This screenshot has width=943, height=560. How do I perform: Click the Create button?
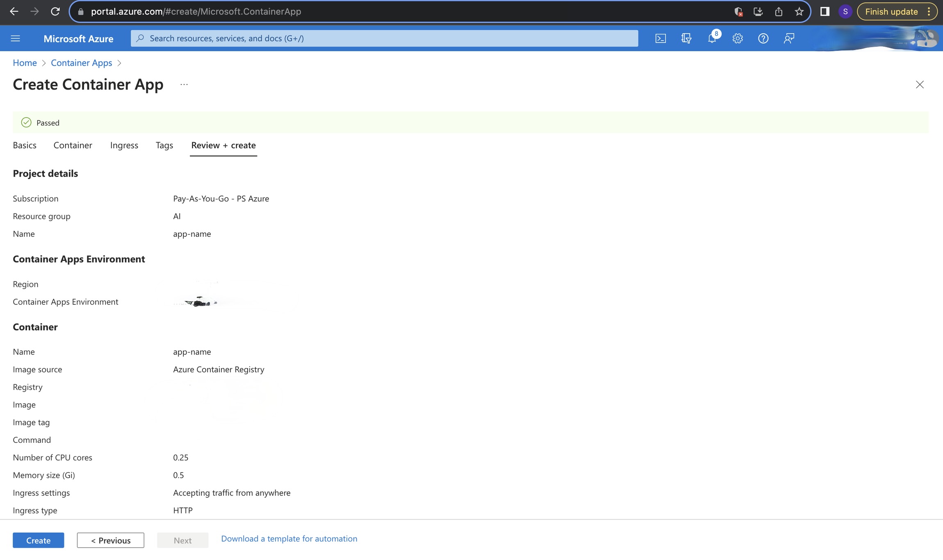tap(38, 540)
